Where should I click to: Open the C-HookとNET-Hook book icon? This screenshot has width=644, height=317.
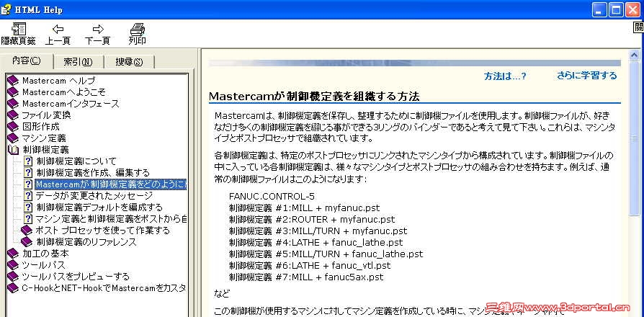pos(13,287)
